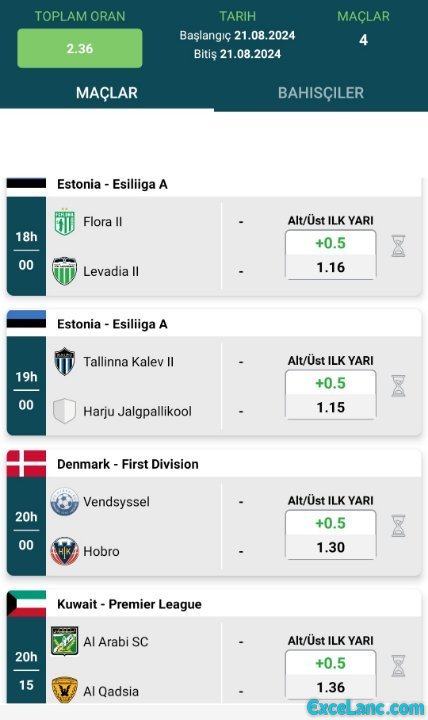Click the Tallinna Kalev II crest
The image size is (428, 720).
pos(65,362)
